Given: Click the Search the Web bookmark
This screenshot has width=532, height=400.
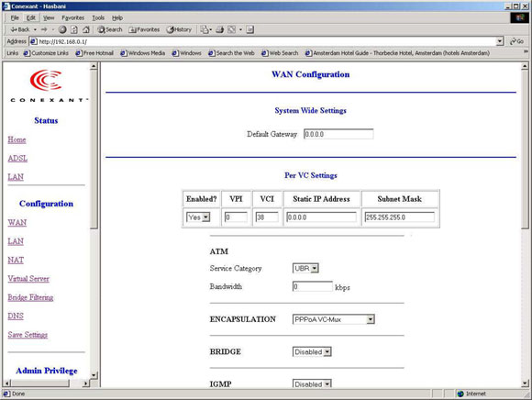Looking at the screenshot, I should pyautogui.click(x=231, y=53).
